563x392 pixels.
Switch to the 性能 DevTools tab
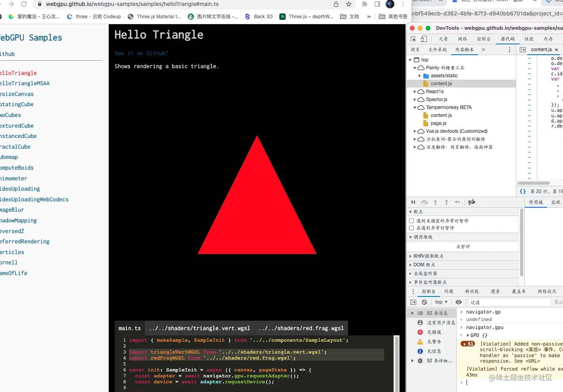529,39
